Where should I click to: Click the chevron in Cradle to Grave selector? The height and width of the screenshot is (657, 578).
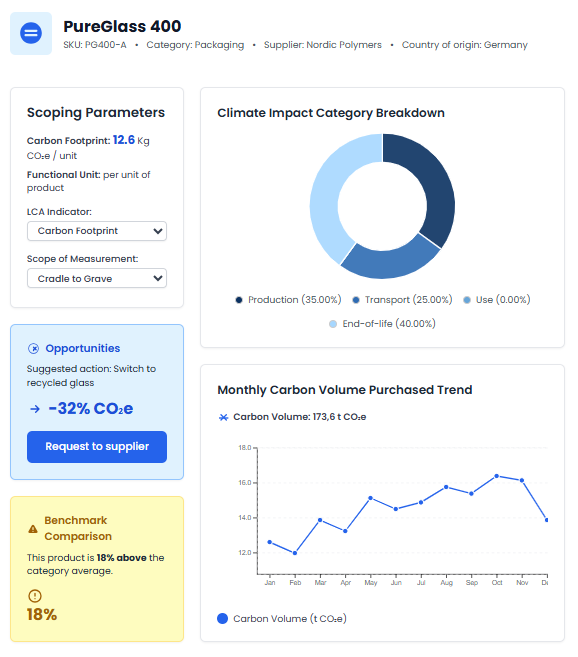coord(158,278)
